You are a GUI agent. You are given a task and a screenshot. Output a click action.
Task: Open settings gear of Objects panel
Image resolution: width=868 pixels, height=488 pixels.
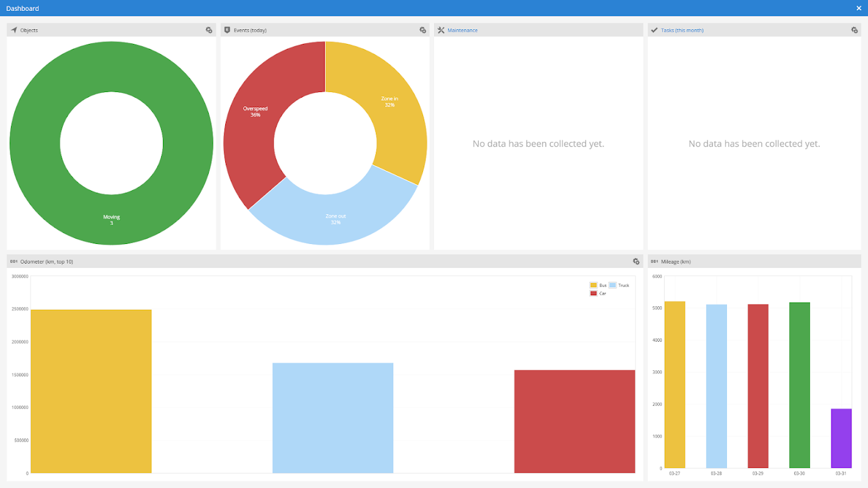(209, 30)
